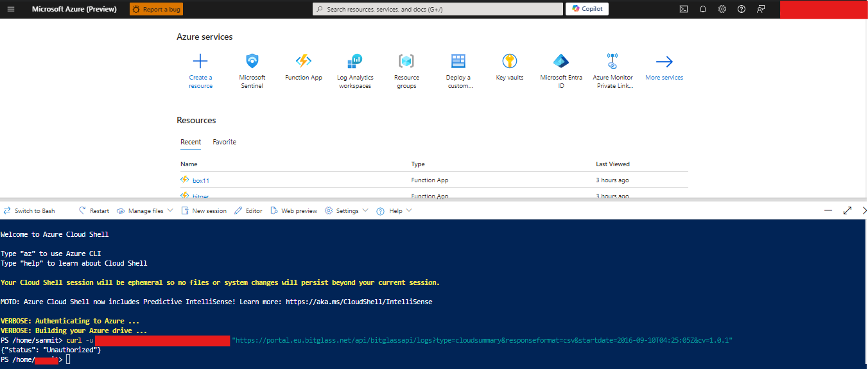Click the Create a resource plus icon
868x369 pixels.
tap(200, 62)
